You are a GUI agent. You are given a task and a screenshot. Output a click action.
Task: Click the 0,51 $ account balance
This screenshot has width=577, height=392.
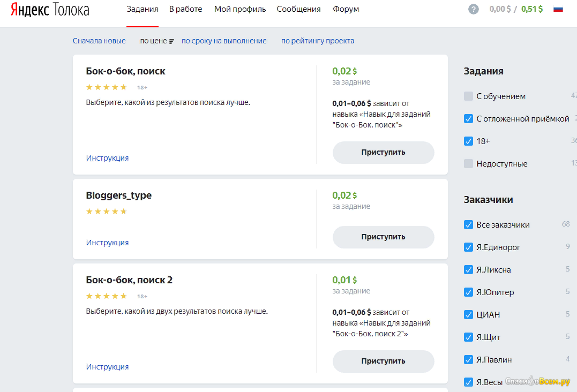tap(532, 9)
